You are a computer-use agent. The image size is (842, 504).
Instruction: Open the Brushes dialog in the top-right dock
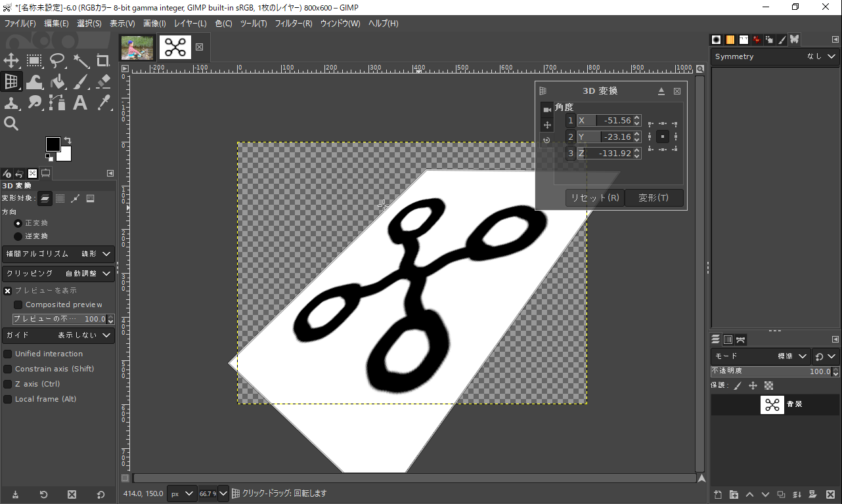[x=715, y=39]
